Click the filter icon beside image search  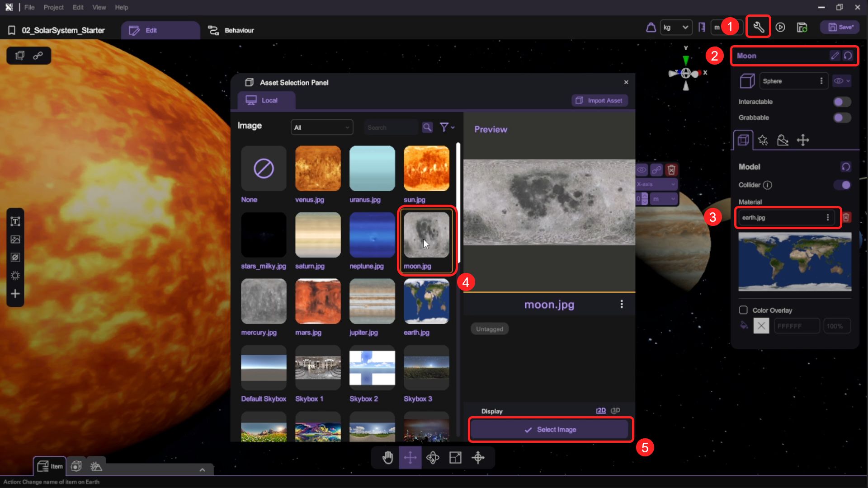445,127
